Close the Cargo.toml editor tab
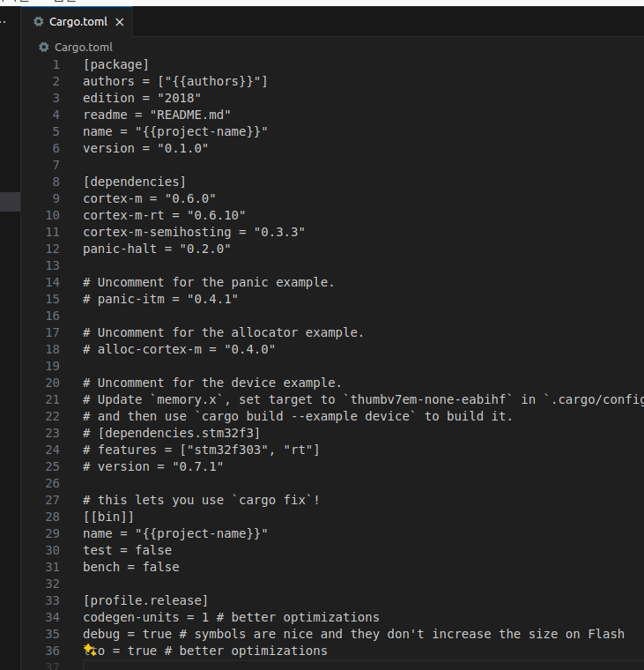This screenshot has width=644, height=670. coord(120,21)
